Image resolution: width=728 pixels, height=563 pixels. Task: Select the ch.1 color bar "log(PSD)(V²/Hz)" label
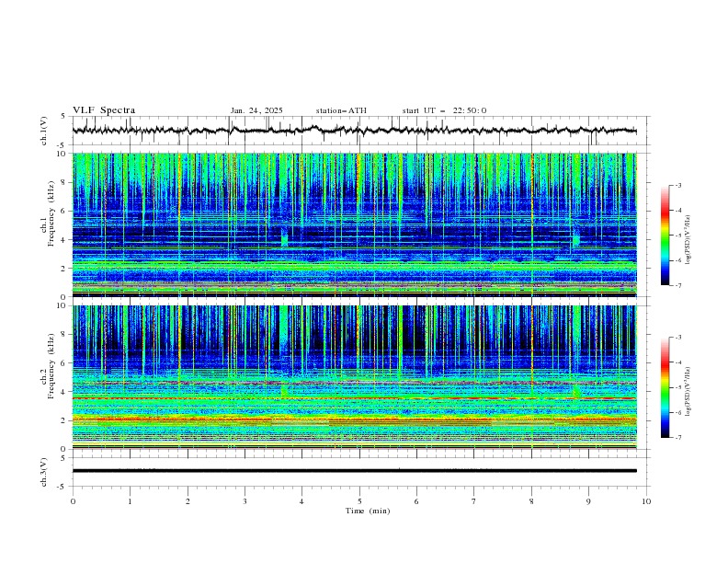click(688, 240)
